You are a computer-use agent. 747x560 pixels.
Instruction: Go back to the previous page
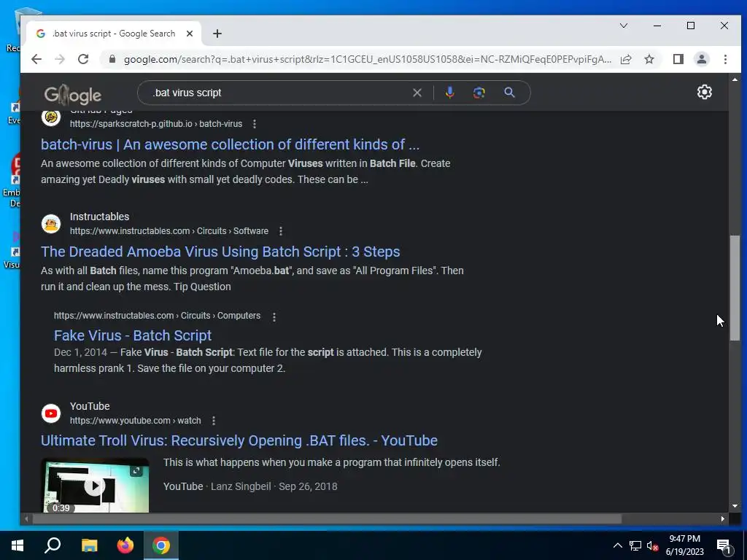click(x=36, y=59)
